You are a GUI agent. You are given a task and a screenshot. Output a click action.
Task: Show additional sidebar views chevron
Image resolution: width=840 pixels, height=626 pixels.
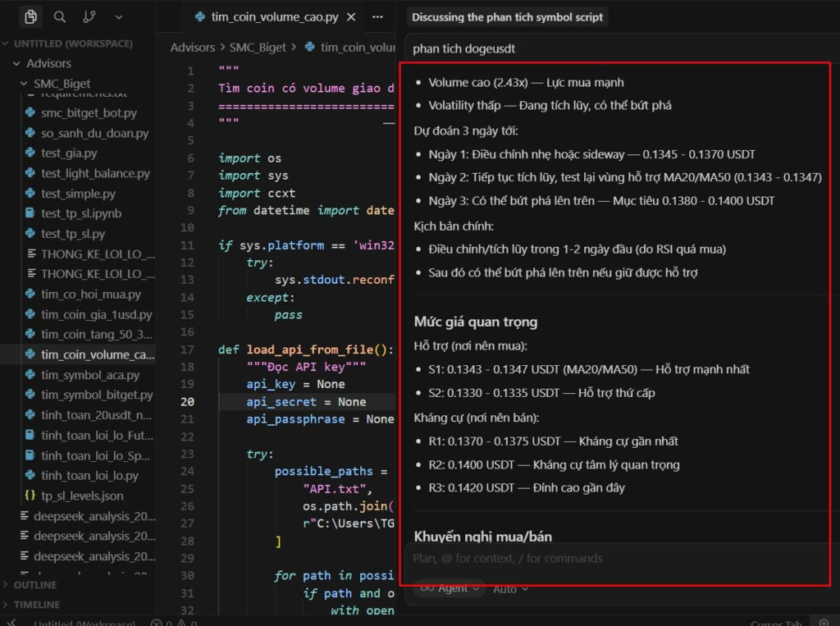(x=119, y=16)
